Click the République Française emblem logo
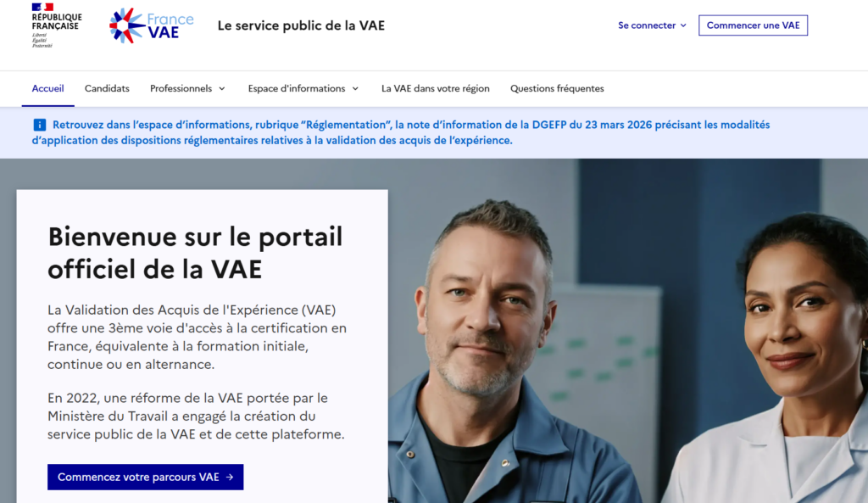868x503 pixels. [x=57, y=25]
